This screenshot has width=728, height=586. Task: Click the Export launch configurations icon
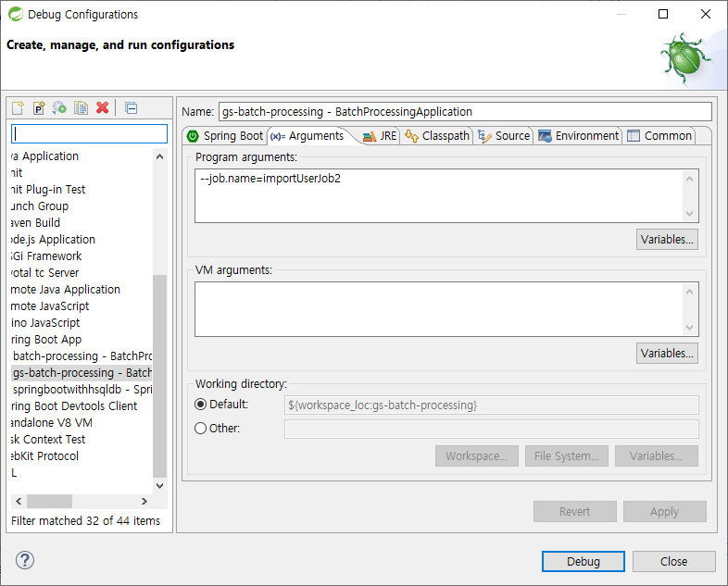[x=59, y=107]
